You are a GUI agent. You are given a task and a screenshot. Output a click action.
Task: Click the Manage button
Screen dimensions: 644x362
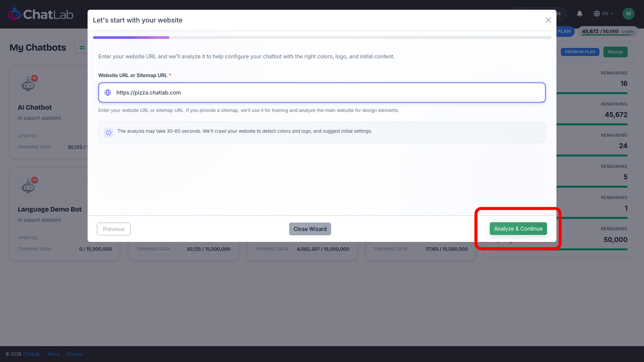(x=615, y=52)
